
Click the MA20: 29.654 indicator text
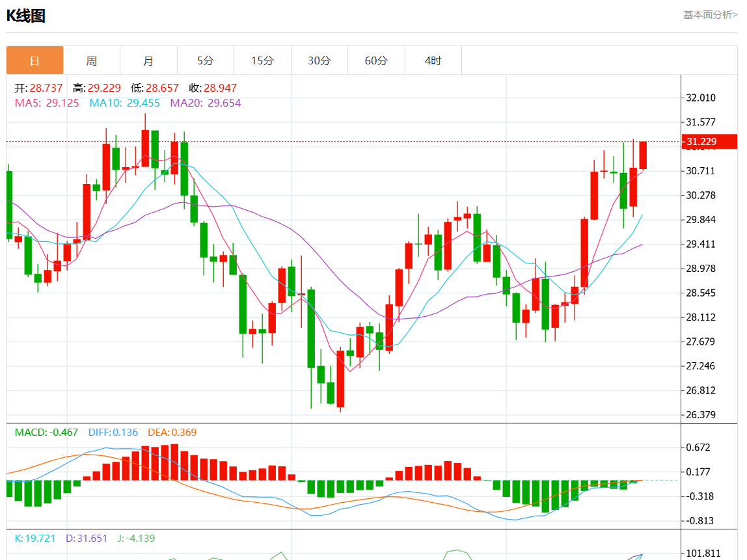(206, 103)
